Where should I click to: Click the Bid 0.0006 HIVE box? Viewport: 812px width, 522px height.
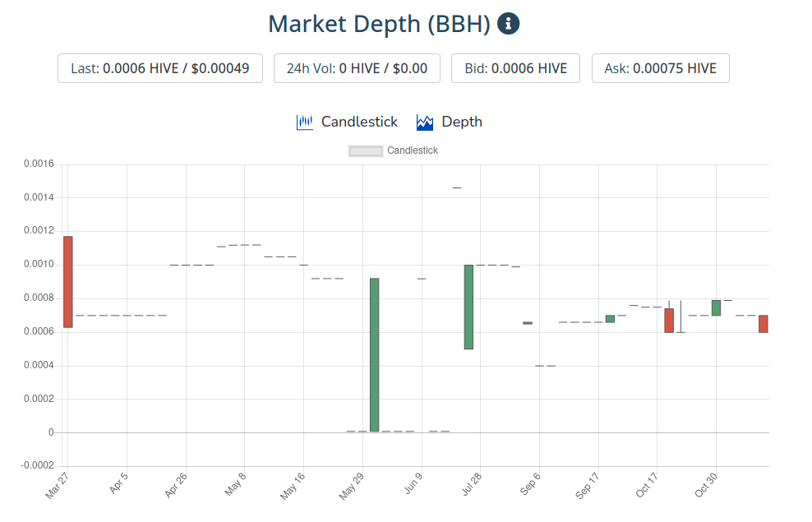click(x=515, y=68)
